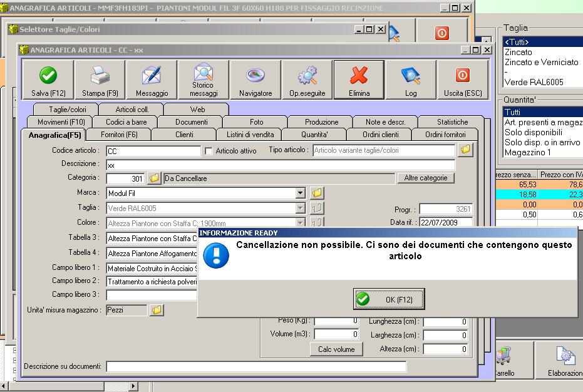
Task: Print with Stampa (F9) button
Action: point(100,80)
